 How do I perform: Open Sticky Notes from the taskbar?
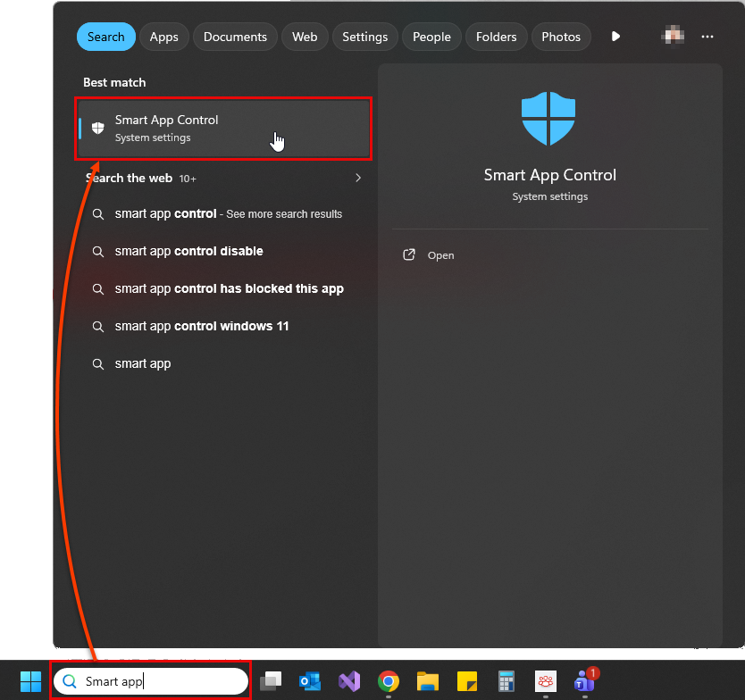pyautogui.click(x=466, y=681)
